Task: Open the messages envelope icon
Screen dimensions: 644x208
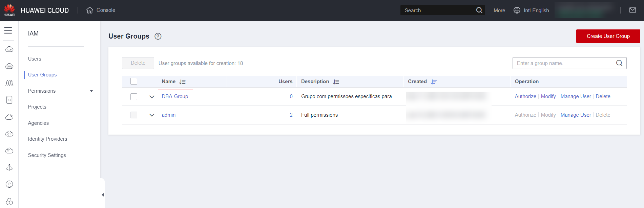Action: pyautogui.click(x=632, y=10)
